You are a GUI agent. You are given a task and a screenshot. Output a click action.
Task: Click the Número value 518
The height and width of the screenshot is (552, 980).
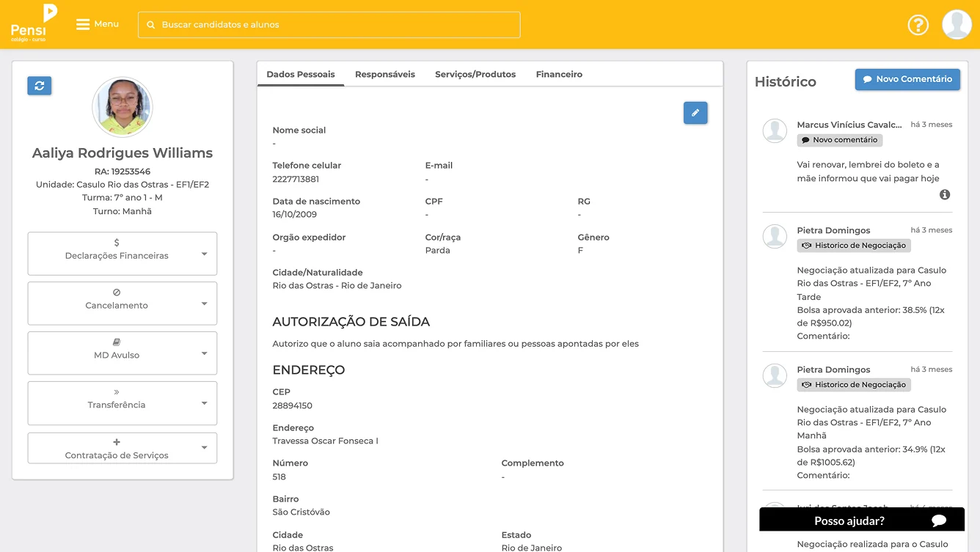point(279,477)
